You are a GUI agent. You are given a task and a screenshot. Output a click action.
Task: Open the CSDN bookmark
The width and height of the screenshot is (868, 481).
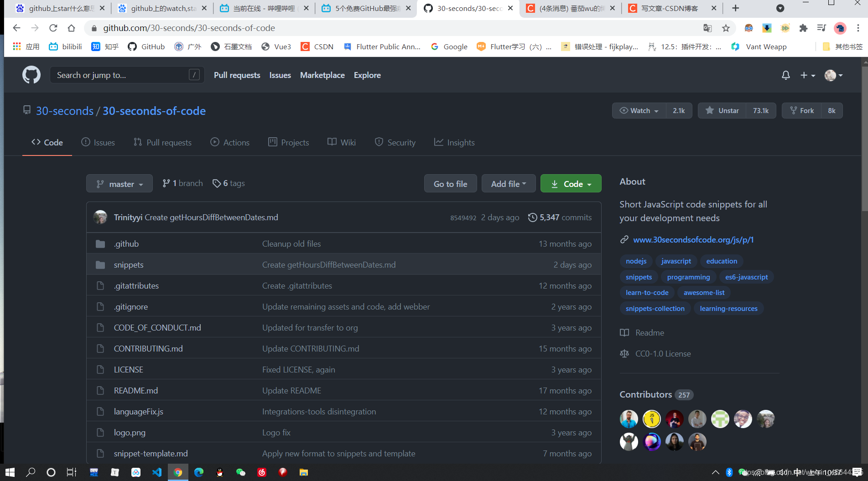317,47
